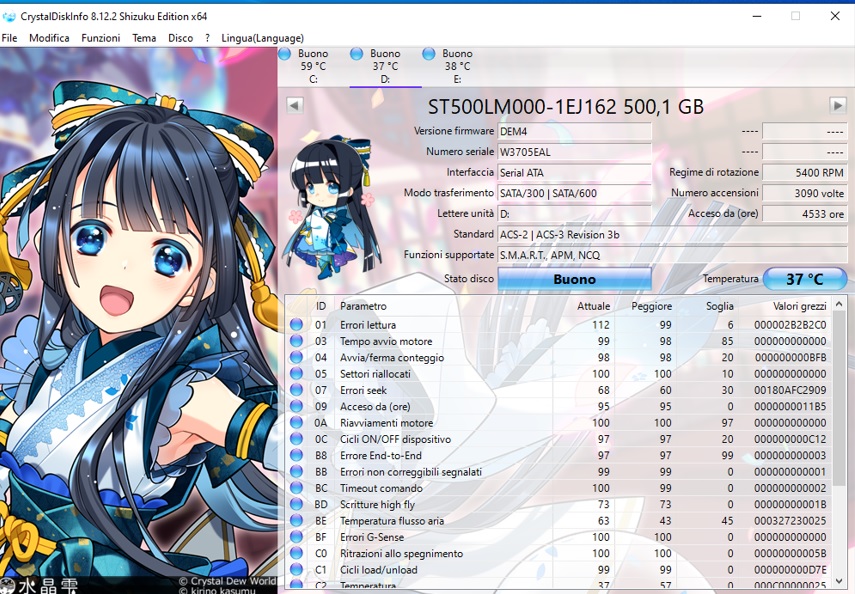The width and height of the screenshot is (855, 594).
Task: Select the C: drive tab at 59 °C
Action: [x=313, y=66]
